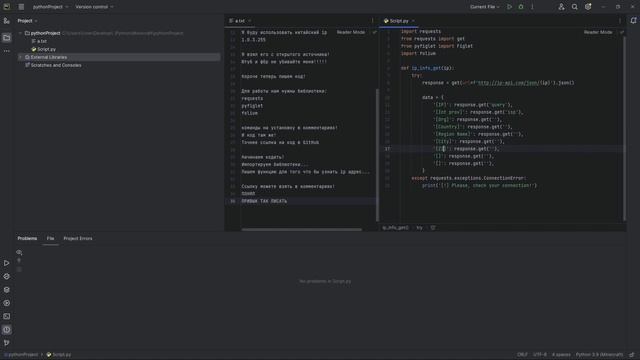Click the view options eye icon in Problems
640x360 pixels.
[x=19, y=252]
